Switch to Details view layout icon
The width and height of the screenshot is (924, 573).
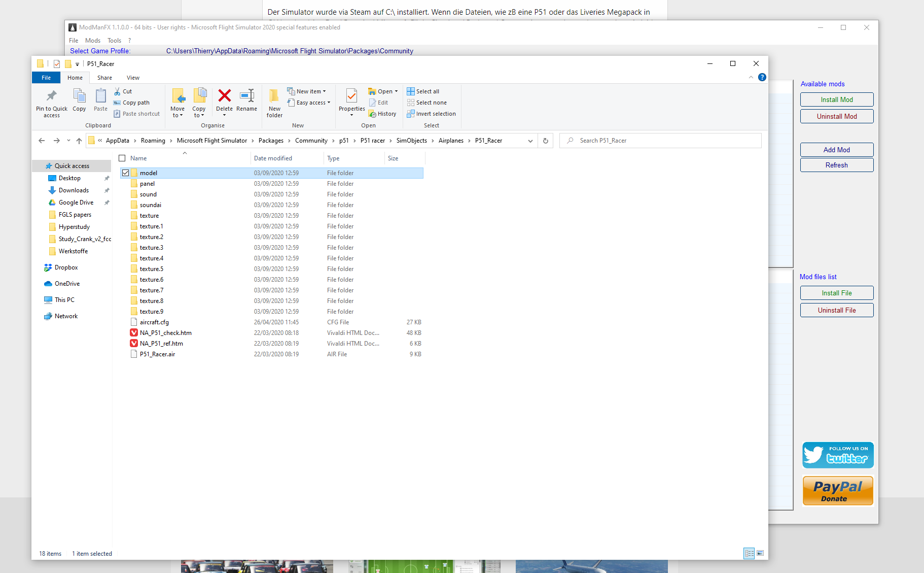pos(749,553)
